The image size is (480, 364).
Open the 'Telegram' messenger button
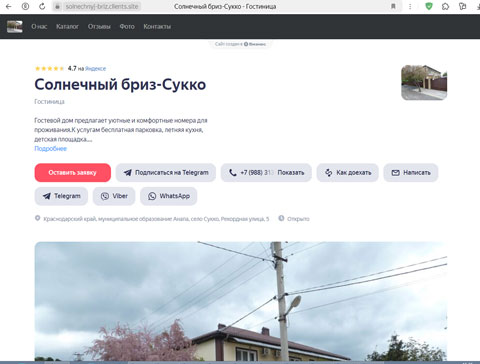[x=61, y=196]
